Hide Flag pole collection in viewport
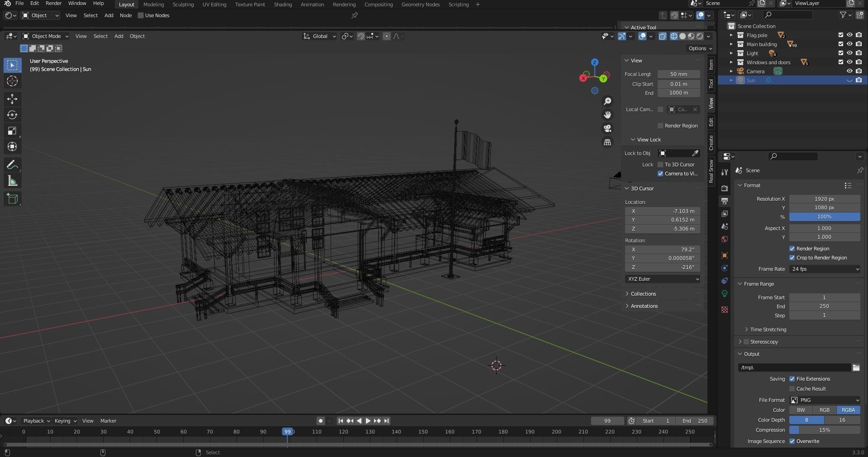The height and width of the screenshot is (457, 868). pyautogui.click(x=849, y=35)
